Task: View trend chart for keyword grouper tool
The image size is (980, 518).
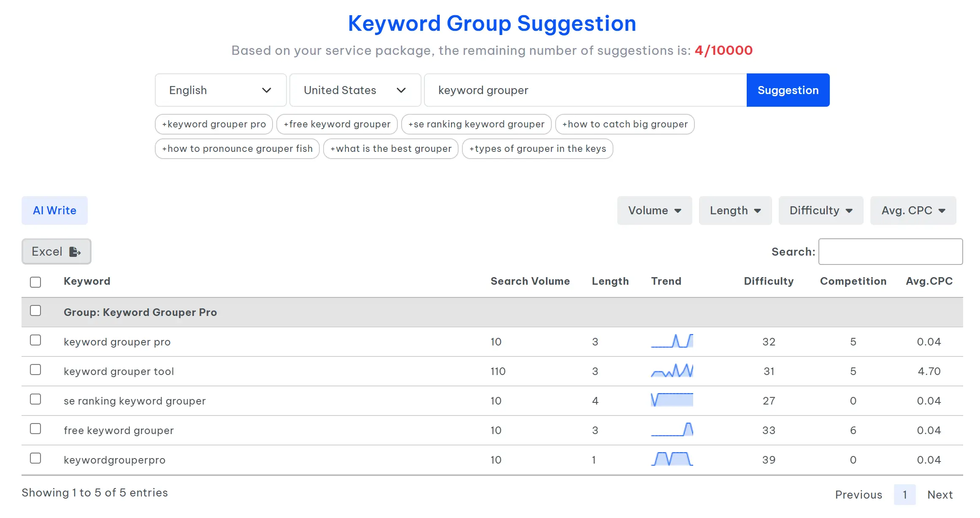Action: click(x=672, y=370)
